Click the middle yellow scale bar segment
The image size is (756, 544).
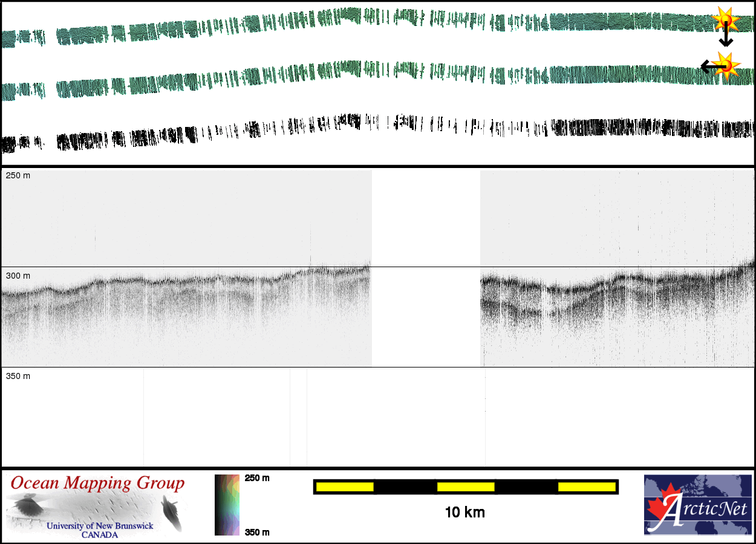466,487
